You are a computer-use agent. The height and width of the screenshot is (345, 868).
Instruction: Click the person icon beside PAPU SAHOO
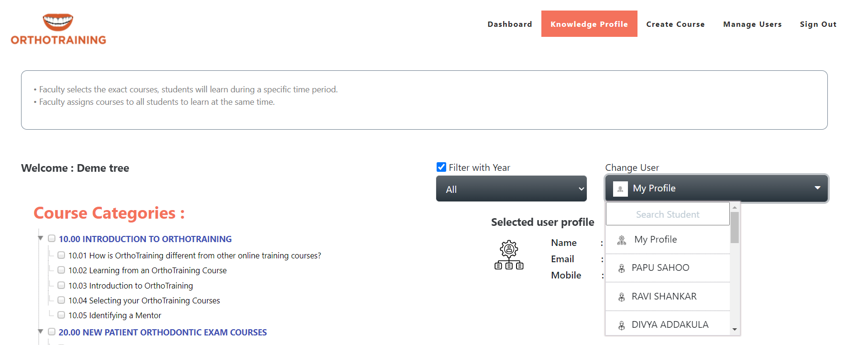622,268
